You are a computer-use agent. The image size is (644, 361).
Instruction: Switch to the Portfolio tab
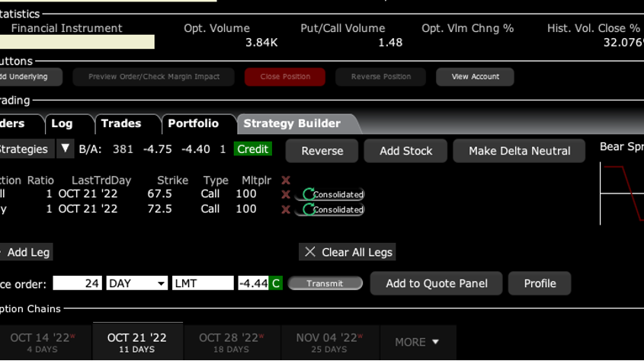[193, 123]
